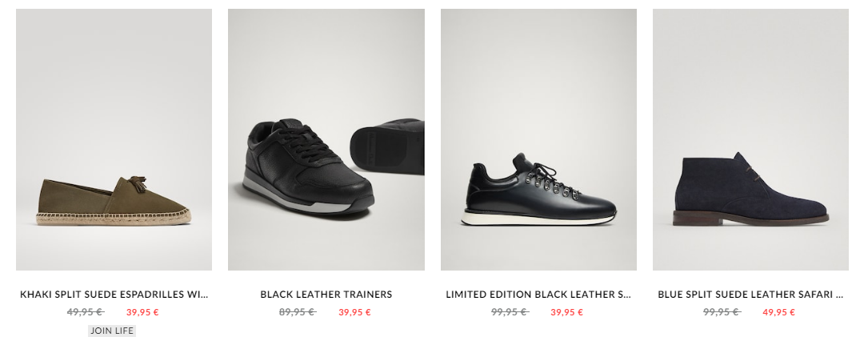The width and height of the screenshot is (868, 337).
Task: Click the crossed-out 89,95 € trainers price
Action: click(x=298, y=312)
